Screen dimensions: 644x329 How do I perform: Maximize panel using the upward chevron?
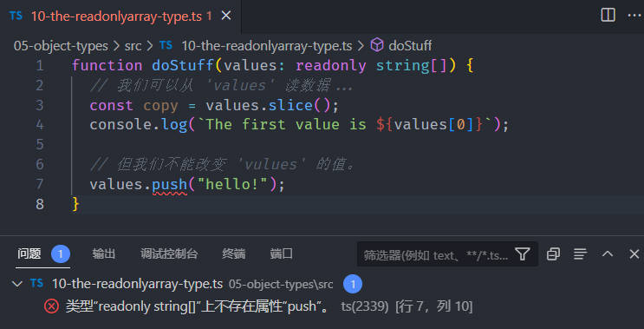pos(608,254)
